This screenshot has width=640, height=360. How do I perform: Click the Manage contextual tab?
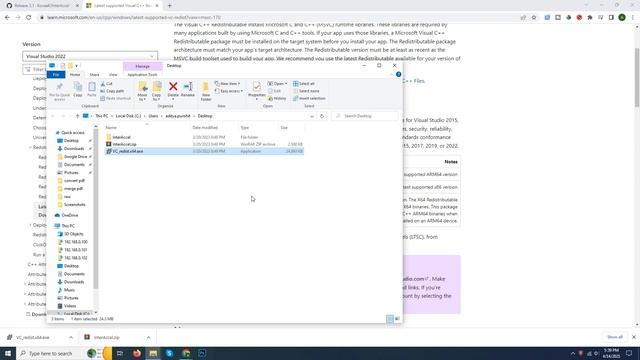point(142,66)
